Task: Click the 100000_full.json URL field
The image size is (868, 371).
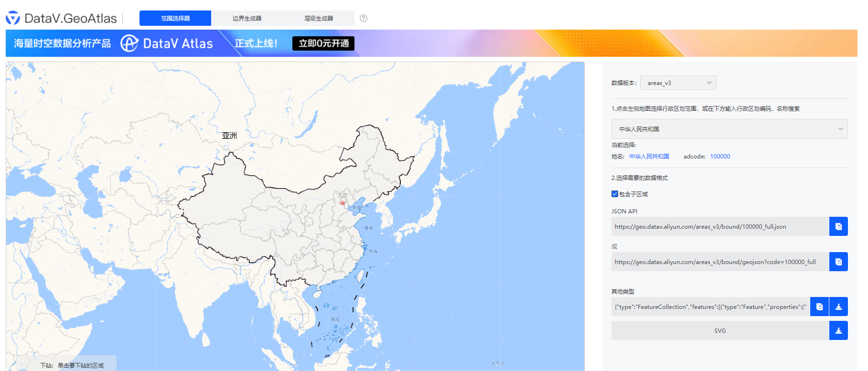Action: (720, 226)
